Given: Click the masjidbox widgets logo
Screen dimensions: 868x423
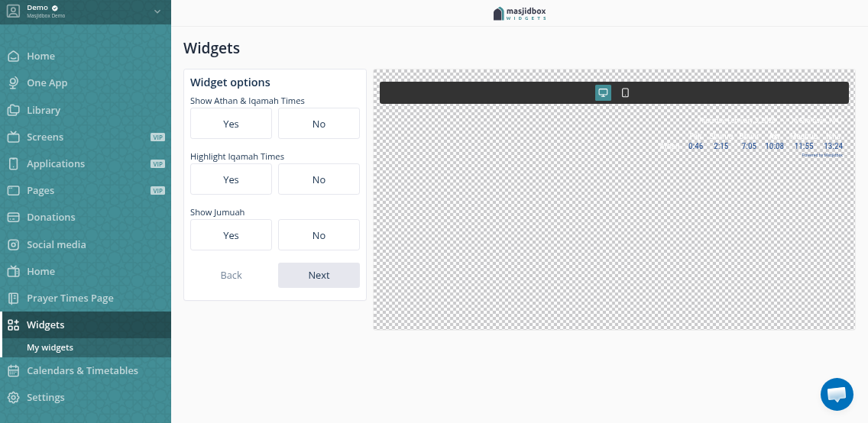Looking at the screenshot, I should 520,13.
